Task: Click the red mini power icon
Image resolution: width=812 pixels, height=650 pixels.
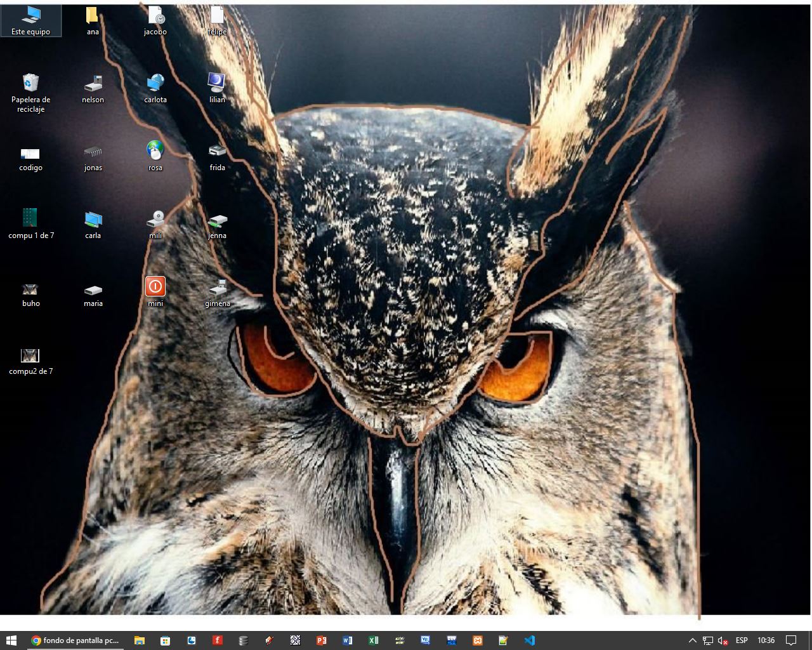Action: pos(155,286)
